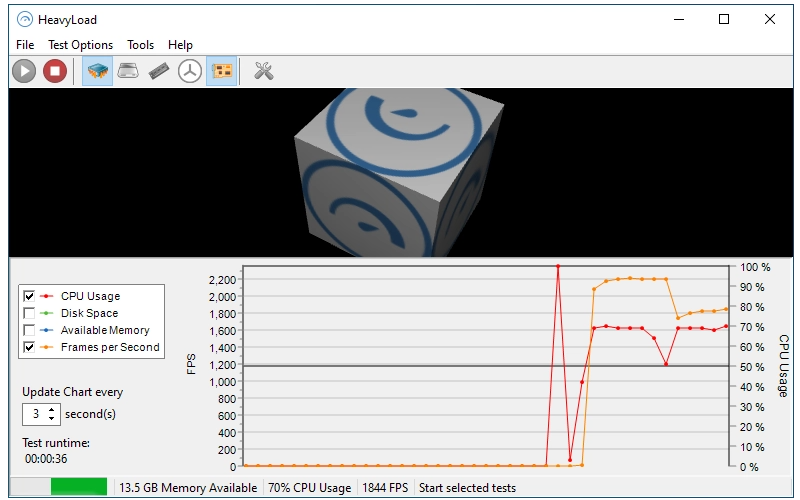Stop the running tests with red stop button
The width and height of the screenshot is (800, 500).
55,71
